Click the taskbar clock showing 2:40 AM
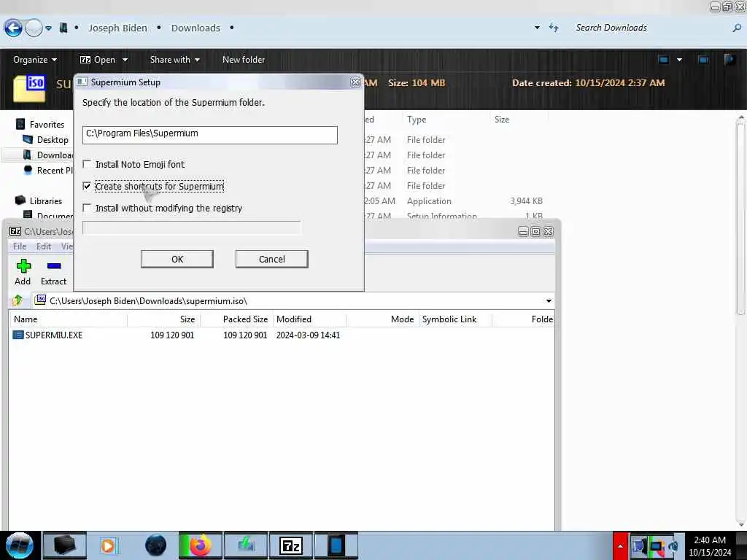This screenshot has height=560, width=747. 710,546
